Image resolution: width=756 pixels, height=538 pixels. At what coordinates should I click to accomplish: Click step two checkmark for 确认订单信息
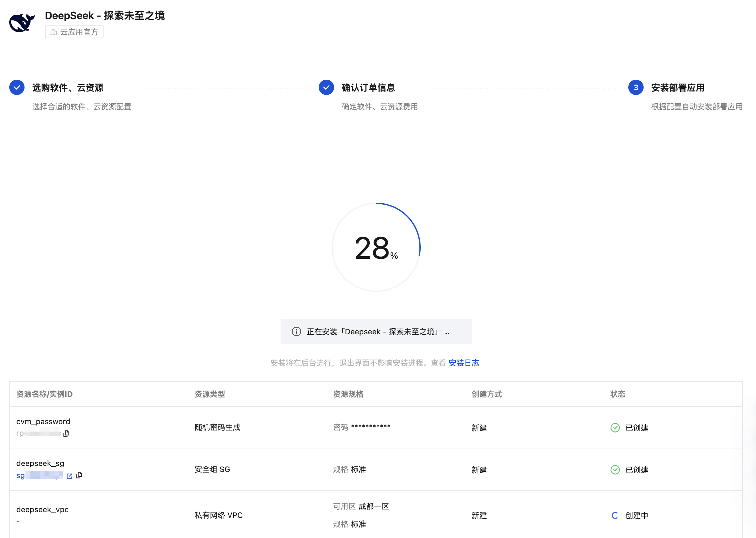click(326, 87)
